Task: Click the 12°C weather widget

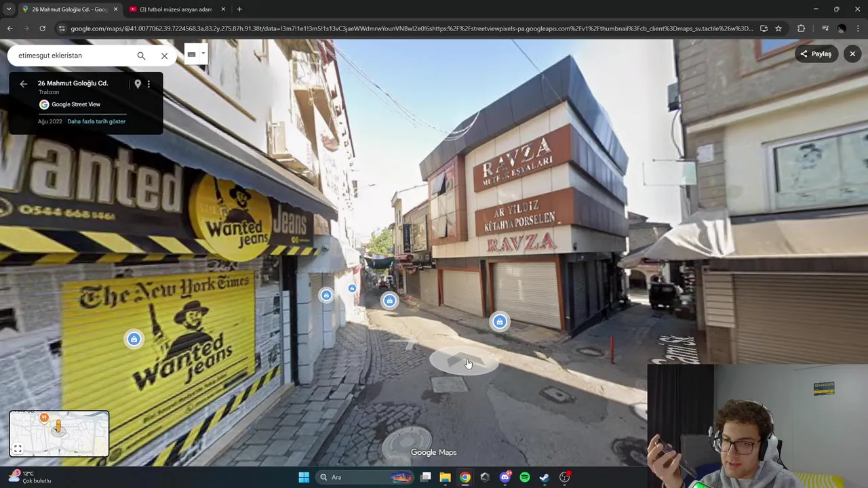Action: pyautogui.click(x=29, y=477)
